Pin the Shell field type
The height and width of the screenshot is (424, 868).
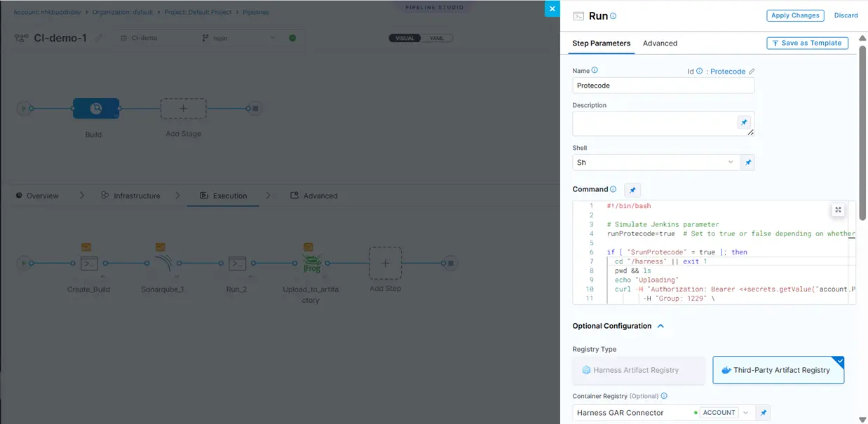[x=747, y=163]
